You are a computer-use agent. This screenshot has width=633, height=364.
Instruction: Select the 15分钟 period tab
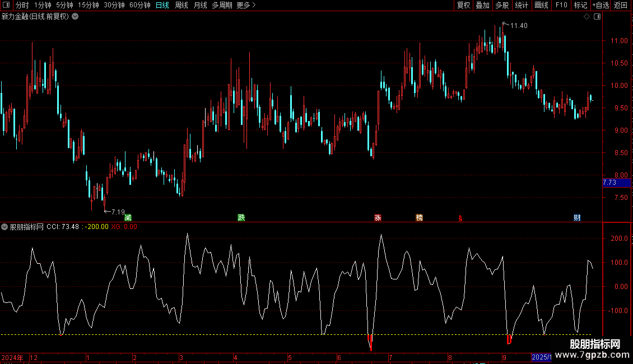[x=89, y=5]
